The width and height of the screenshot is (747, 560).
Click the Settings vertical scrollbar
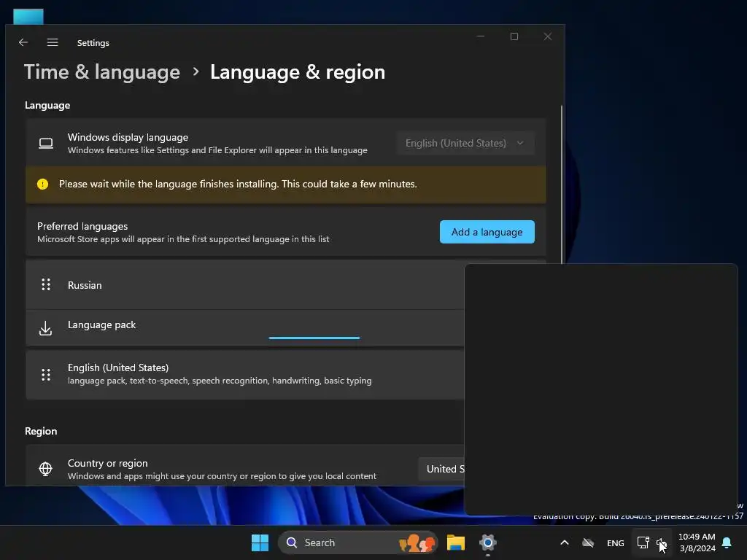pos(562,184)
